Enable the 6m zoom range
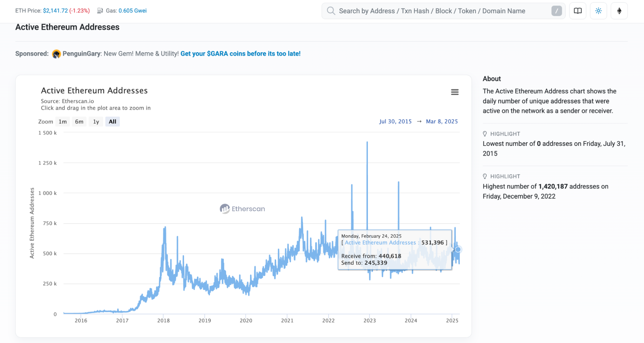Image resolution: width=644 pixels, height=343 pixels. (x=79, y=121)
